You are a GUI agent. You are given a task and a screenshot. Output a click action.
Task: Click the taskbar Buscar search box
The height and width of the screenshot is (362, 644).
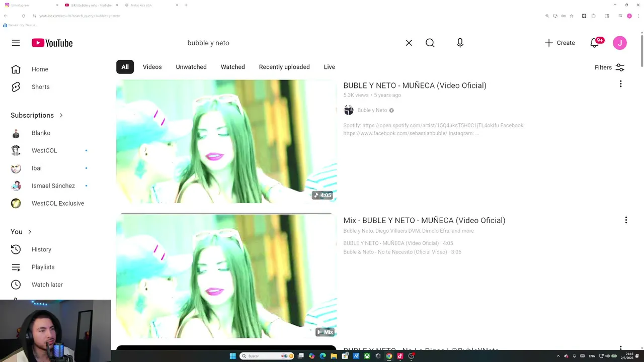[x=267, y=356]
